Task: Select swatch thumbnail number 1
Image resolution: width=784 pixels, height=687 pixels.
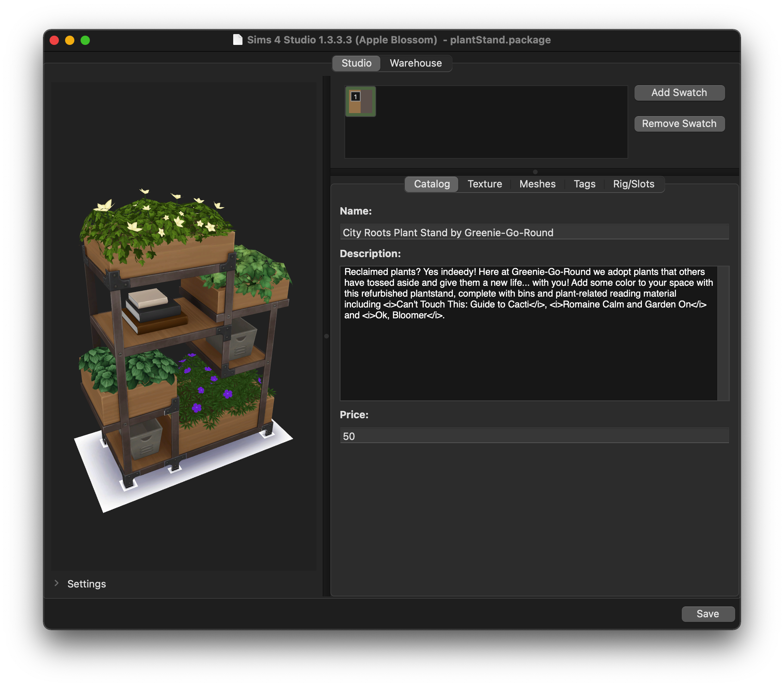Action: (360, 102)
